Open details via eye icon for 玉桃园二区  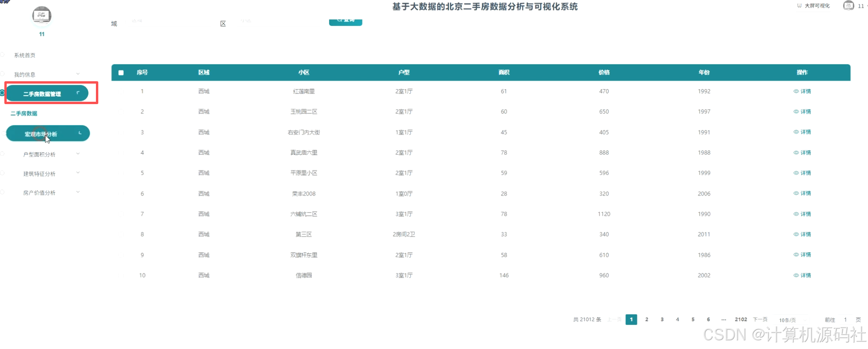(x=796, y=112)
